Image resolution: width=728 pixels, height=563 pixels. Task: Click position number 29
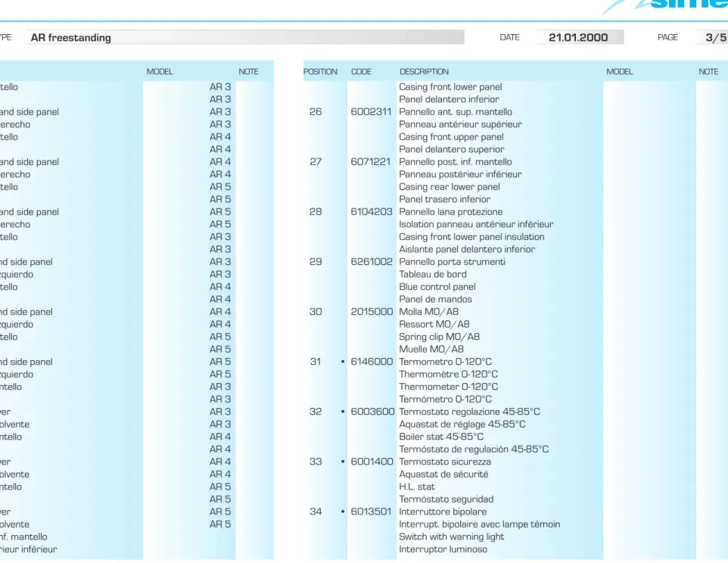point(316,262)
